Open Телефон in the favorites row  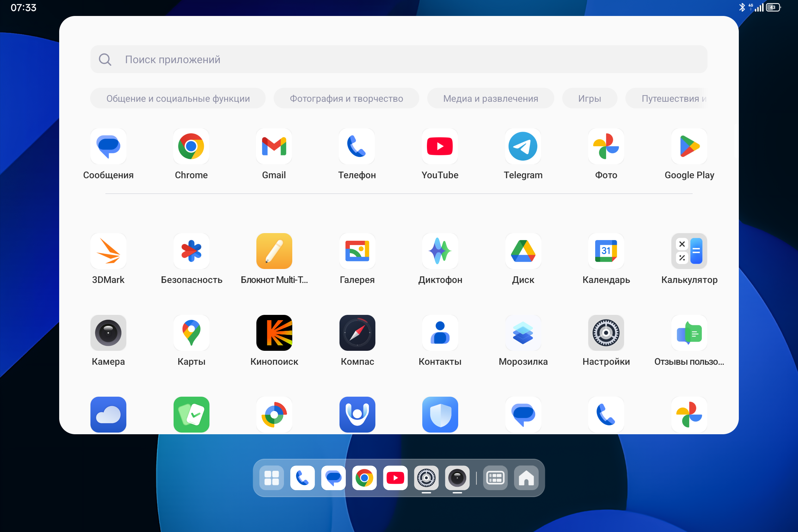coord(357,146)
